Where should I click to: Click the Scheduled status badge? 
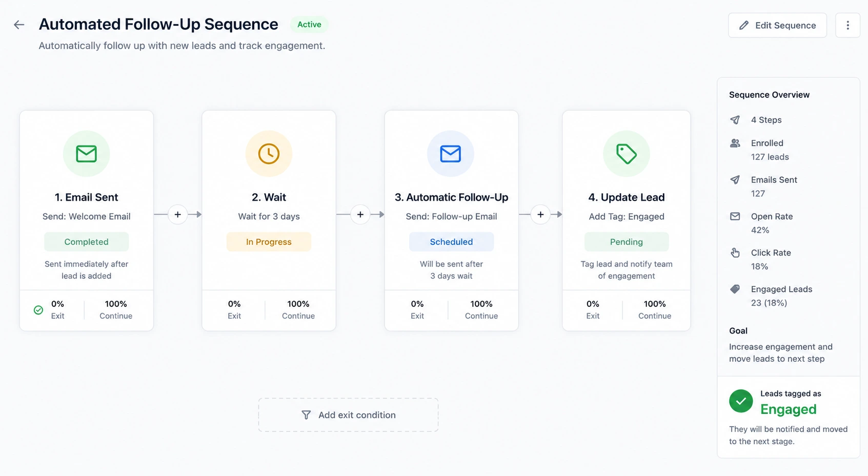pyautogui.click(x=451, y=242)
